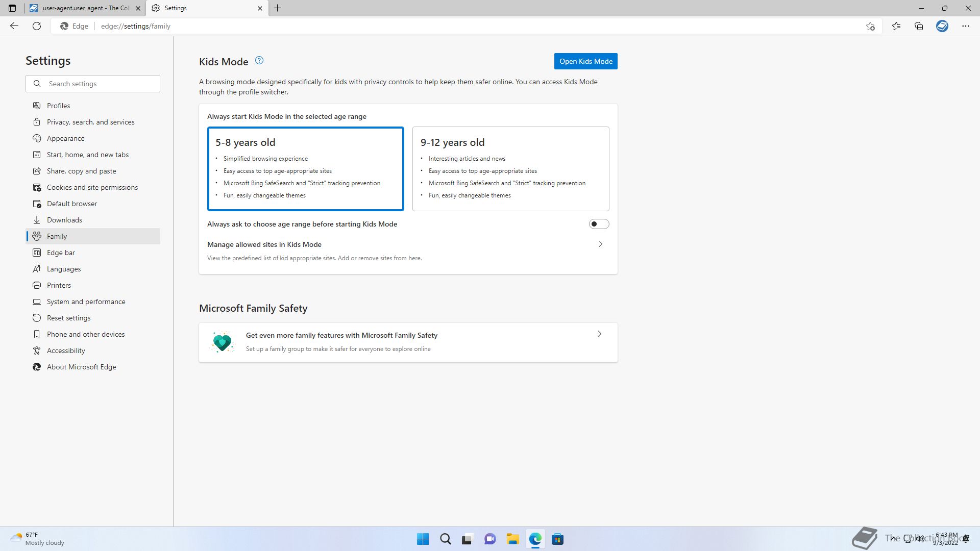Open taskbar Search
This screenshot has height=551, width=980.
tap(446, 539)
